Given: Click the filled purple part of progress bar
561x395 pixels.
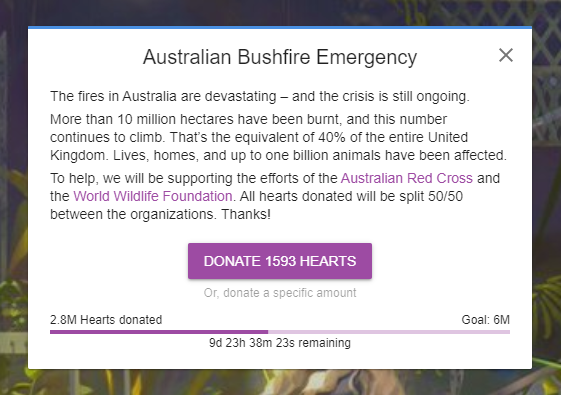Looking at the screenshot, I should pyautogui.click(x=159, y=332).
